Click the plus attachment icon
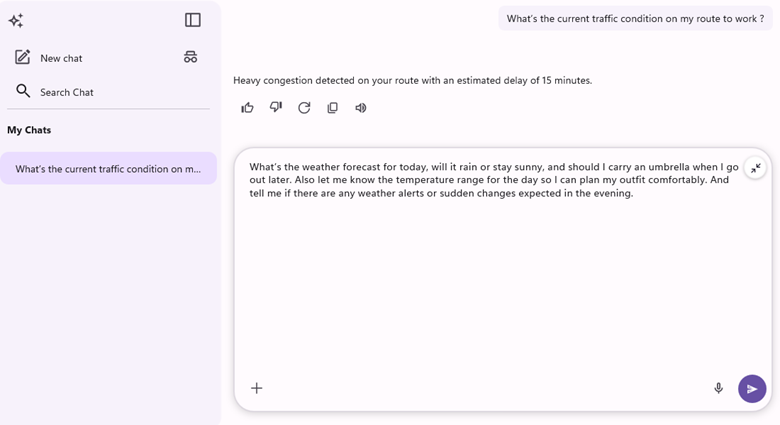The height and width of the screenshot is (425, 780). (x=257, y=388)
